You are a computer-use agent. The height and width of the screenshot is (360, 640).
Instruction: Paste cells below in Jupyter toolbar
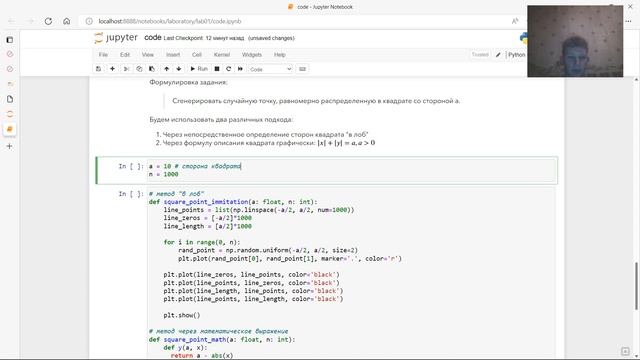click(152, 69)
